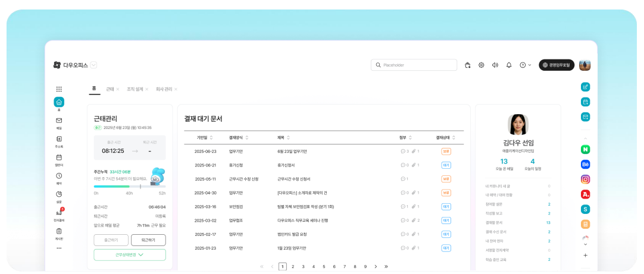Open electronic approval (전자결재) with red badge
The image size is (644, 274).
point(59,212)
